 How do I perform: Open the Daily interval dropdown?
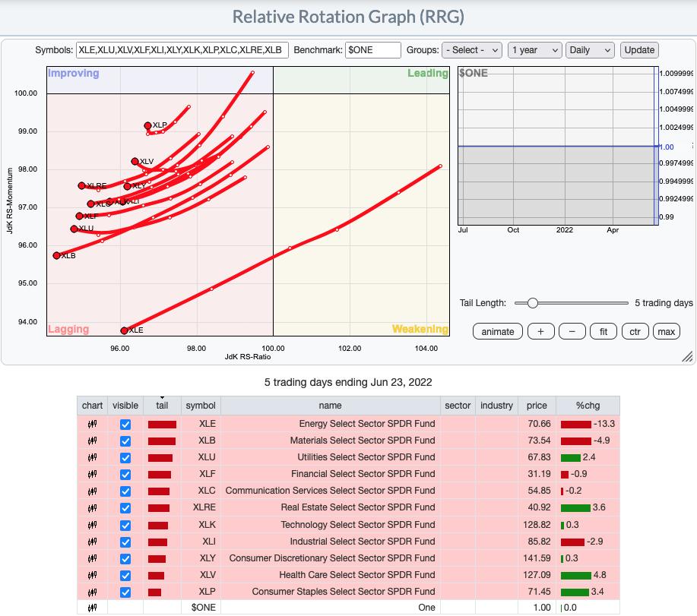pos(590,50)
